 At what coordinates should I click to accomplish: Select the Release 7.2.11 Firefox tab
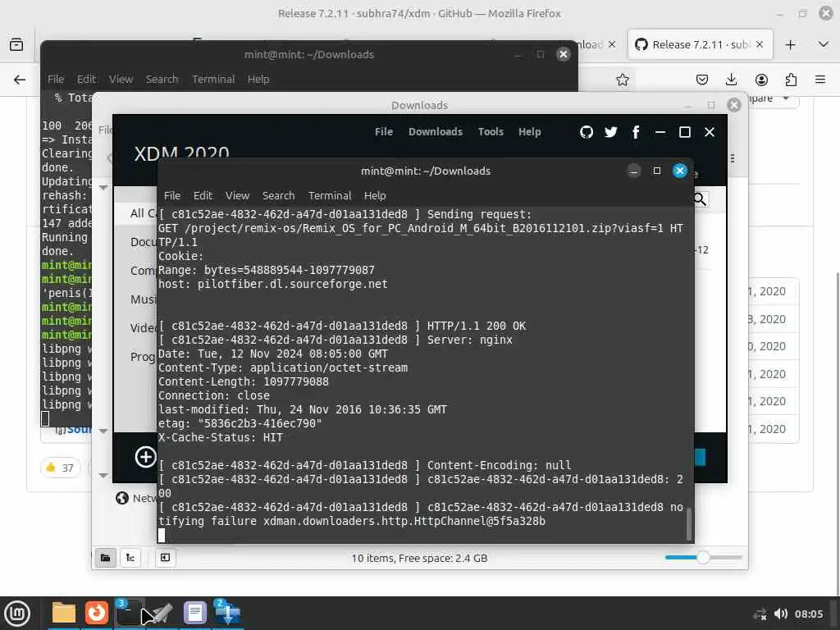click(700, 44)
